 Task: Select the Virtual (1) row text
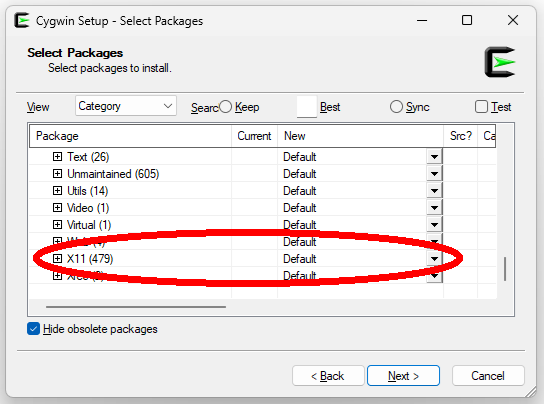(x=89, y=225)
